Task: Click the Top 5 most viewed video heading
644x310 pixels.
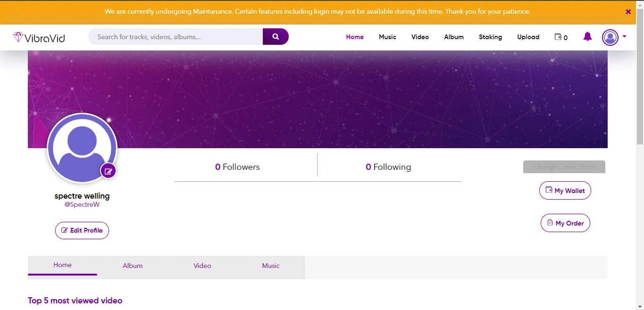Action: point(75,301)
